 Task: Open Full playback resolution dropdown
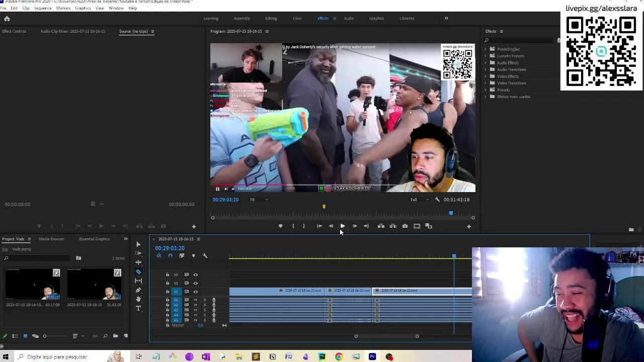click(x=420, y=200)
